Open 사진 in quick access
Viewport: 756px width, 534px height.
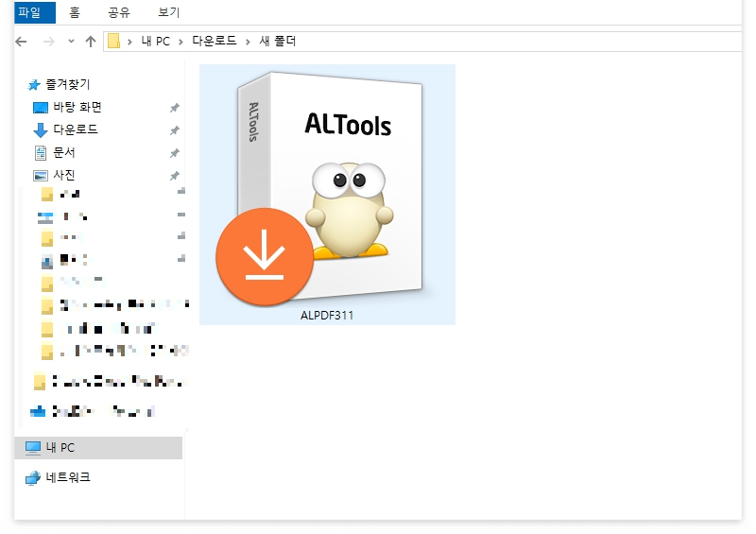63,175
